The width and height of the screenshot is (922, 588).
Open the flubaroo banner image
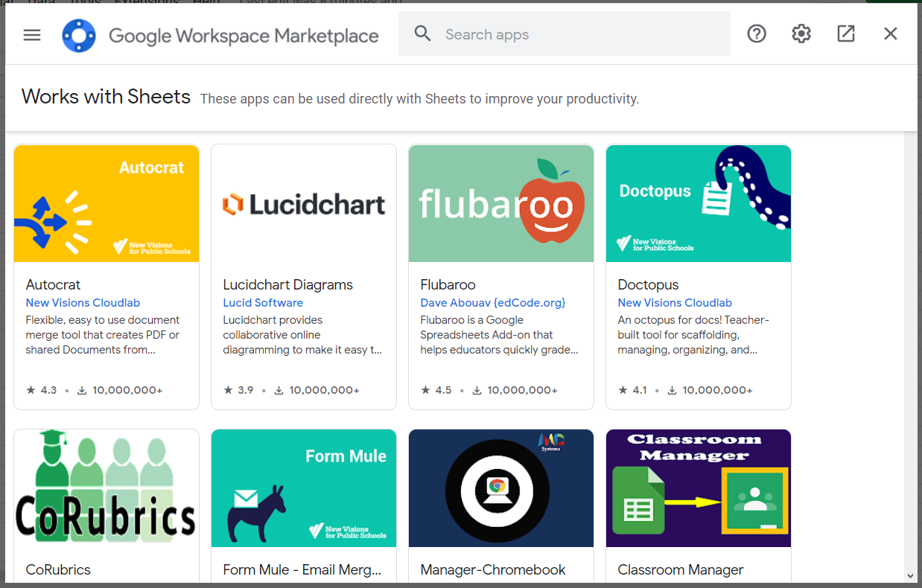[501, 203]
